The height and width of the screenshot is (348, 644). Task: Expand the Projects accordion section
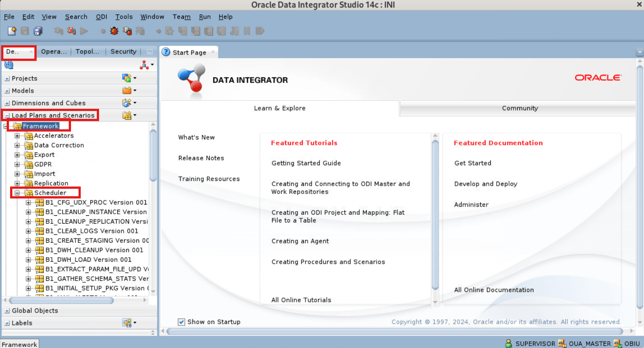(x=7, y=78)
